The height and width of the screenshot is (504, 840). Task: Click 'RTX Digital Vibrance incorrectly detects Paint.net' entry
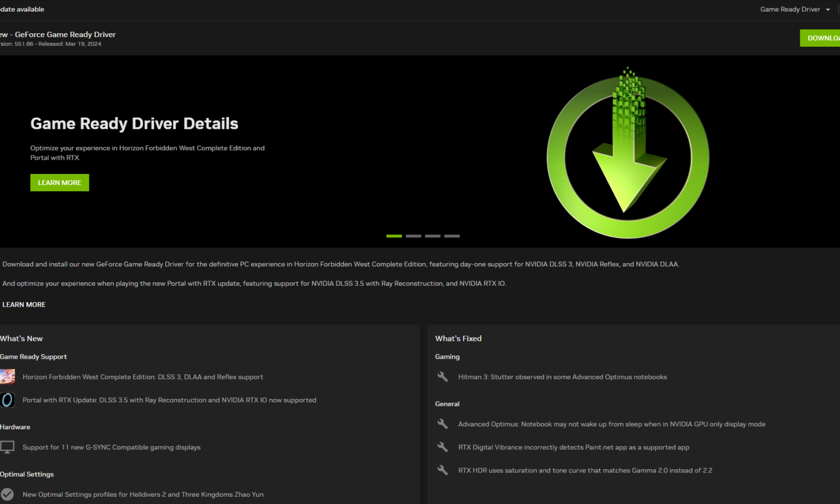pos(574,448)
